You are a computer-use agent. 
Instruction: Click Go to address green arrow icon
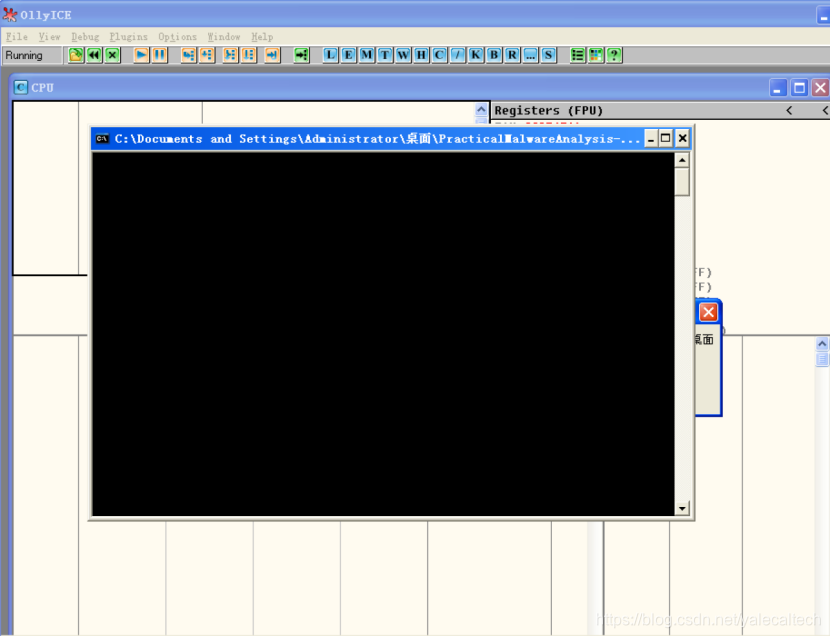pos(301,55)
